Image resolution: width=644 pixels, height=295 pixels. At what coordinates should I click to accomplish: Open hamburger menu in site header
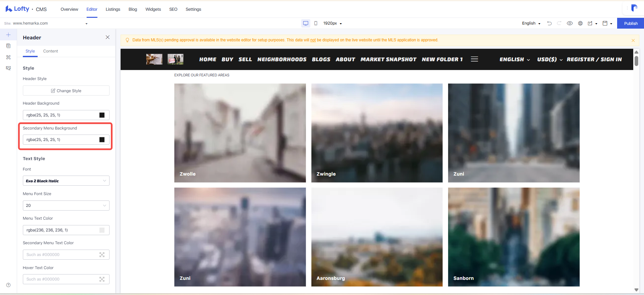474,59
